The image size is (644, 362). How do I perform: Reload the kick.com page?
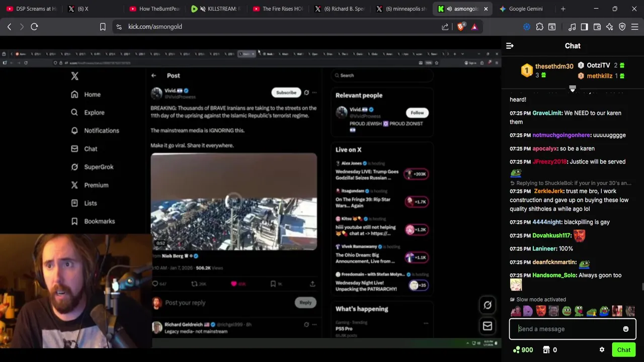[34, 27]
